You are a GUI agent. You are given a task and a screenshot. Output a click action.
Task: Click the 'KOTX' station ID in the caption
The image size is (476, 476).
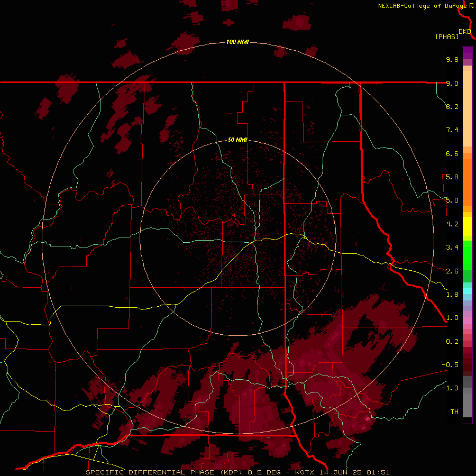pyautogui.click(x=306, y=472)
